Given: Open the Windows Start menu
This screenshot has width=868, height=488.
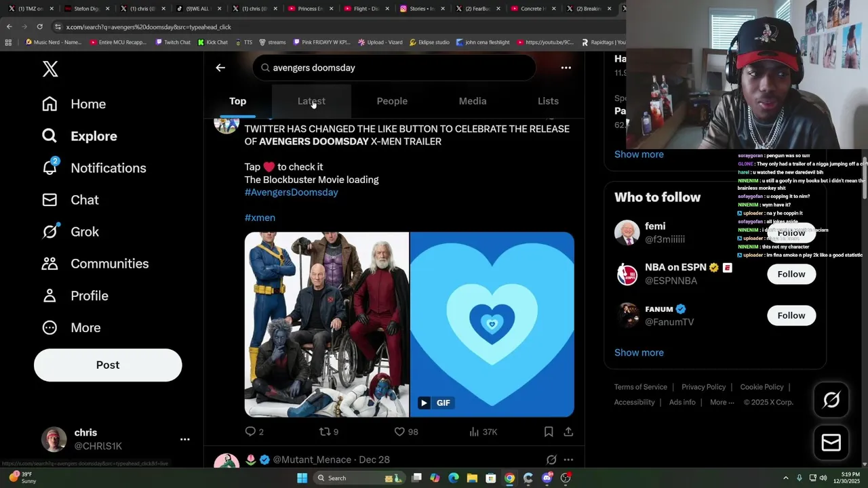Looking at the screenshot, I should [x=302, y=478].
